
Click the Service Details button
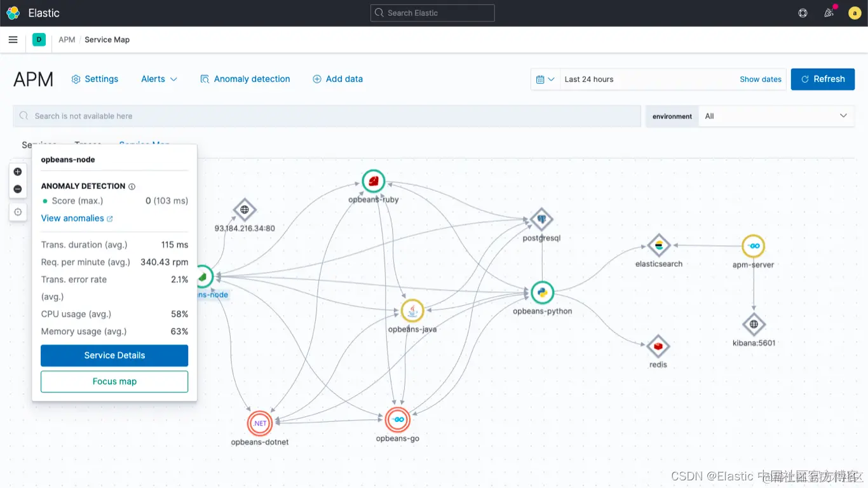click(x=114, y=355)
